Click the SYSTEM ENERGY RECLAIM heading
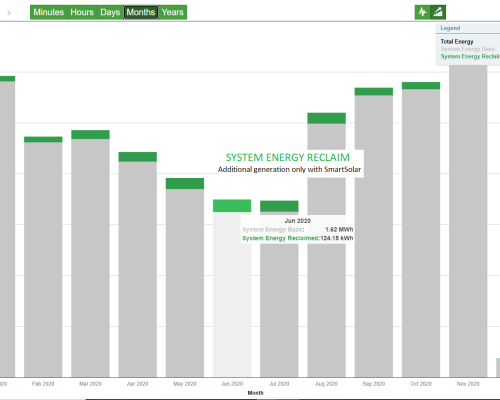The width and height of the screenshot is (500, 400). 288,157
